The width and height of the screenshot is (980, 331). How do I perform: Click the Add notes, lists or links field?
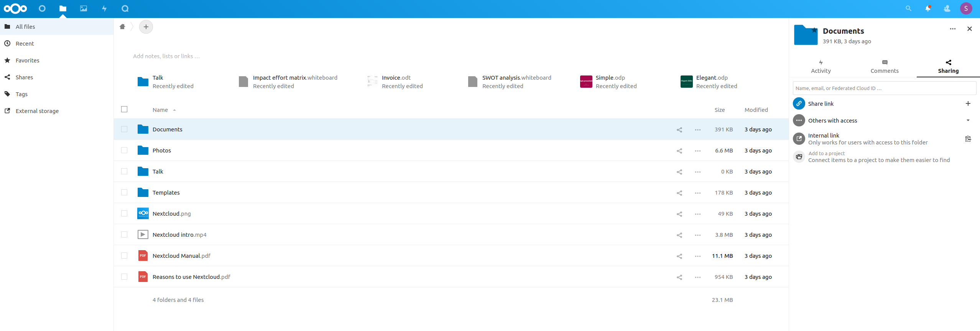click(166, 56)
